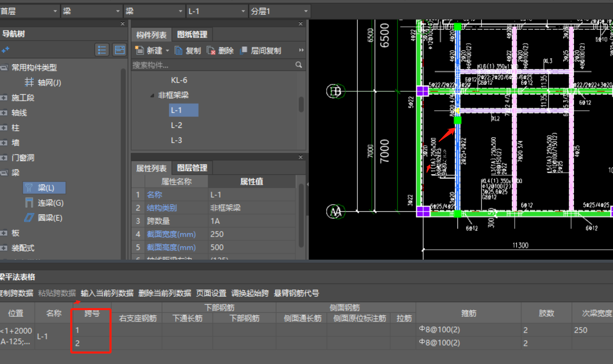Select L-3 in component list
The width and height of the screenshot is (613, 364).
pos(176,140)
